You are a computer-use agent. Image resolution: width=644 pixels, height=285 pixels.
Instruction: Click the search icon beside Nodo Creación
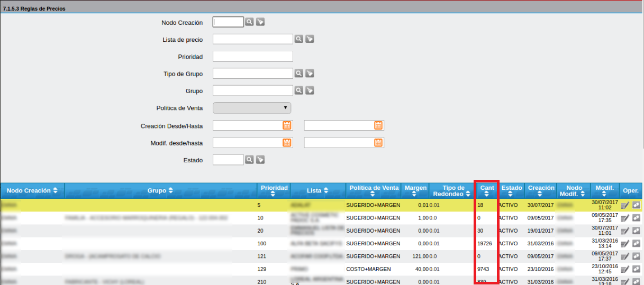click(x=249, y=22)
